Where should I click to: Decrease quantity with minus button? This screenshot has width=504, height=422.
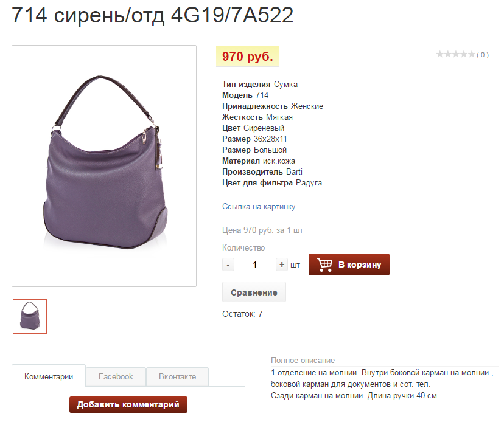[228, 265]
